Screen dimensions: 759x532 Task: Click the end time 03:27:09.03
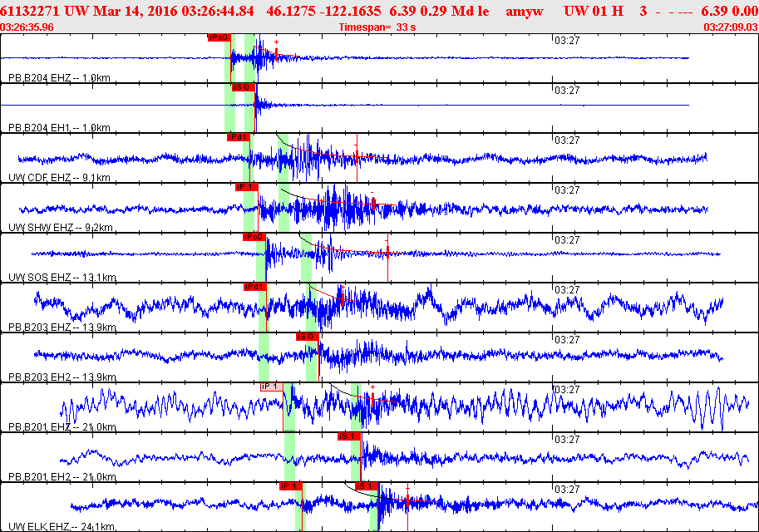point(731,27)
